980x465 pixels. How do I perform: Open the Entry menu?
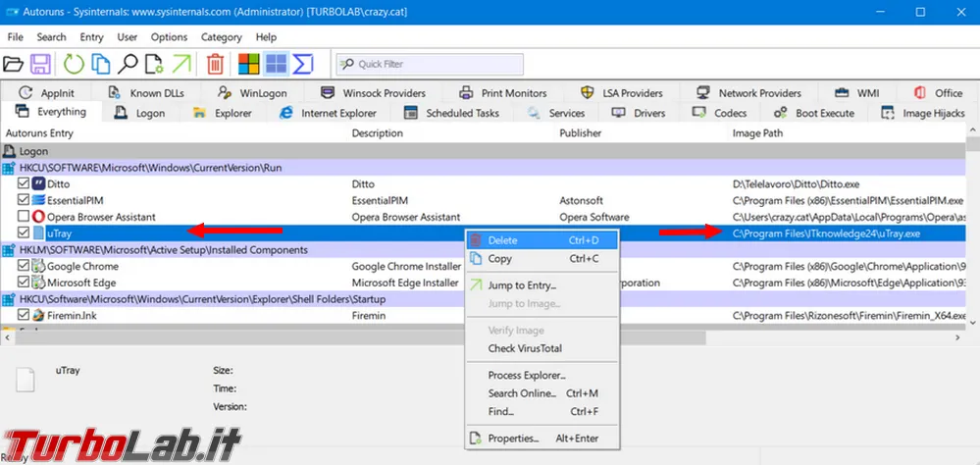click(91, 37)
